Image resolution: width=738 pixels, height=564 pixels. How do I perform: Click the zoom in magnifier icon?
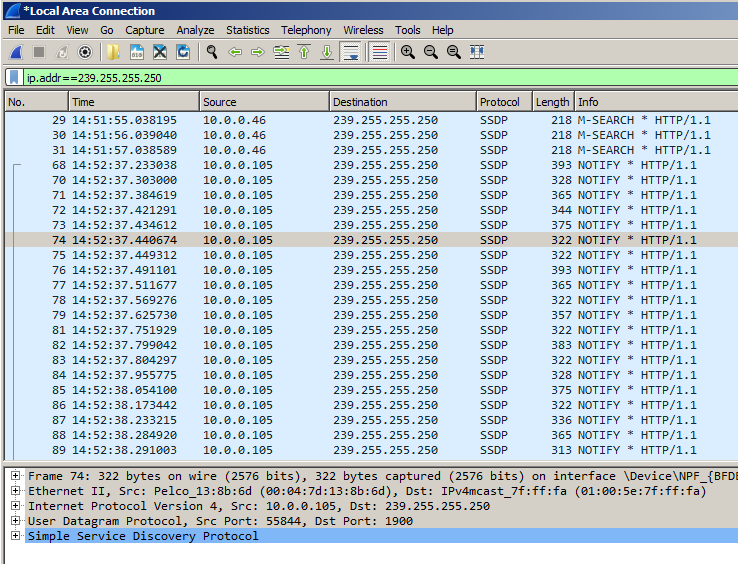pyautogui.click(x=408, y=52)
